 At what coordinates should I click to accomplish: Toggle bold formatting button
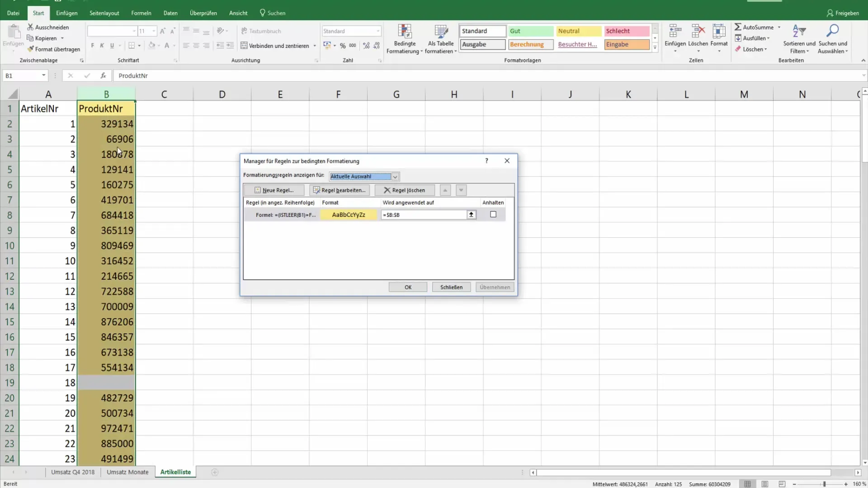(x=92, y=46)
